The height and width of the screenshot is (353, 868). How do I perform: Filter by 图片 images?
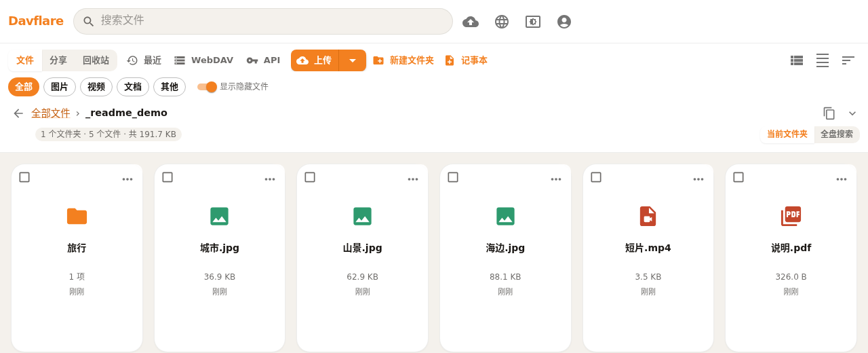pyautogui.click(x=60, y=87)
